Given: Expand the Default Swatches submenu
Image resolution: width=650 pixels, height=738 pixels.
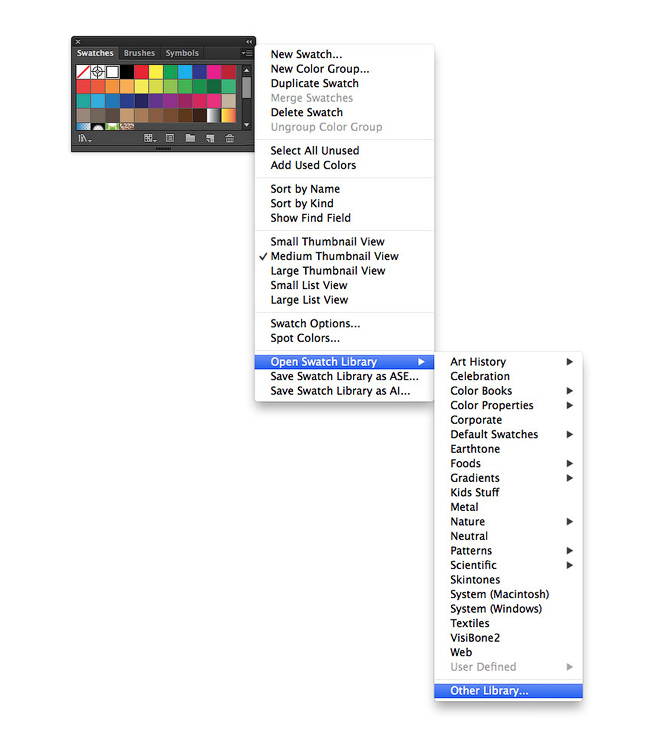Looking at the screenshot, I should coord(508,434).
